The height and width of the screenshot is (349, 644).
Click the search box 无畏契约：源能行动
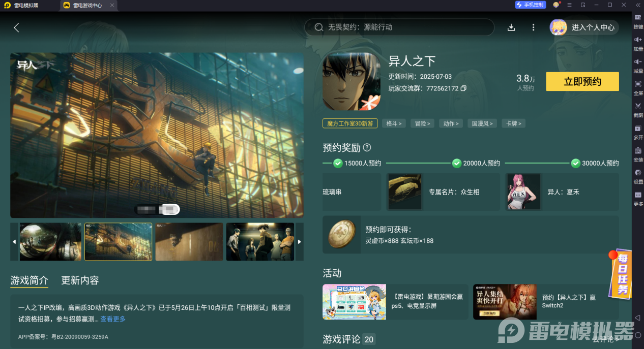pos(399,27)
